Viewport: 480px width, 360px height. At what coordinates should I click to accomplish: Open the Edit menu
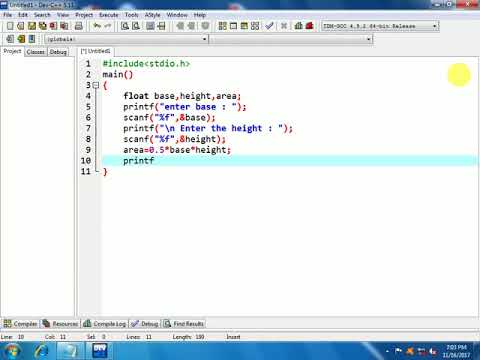(23, 15)
